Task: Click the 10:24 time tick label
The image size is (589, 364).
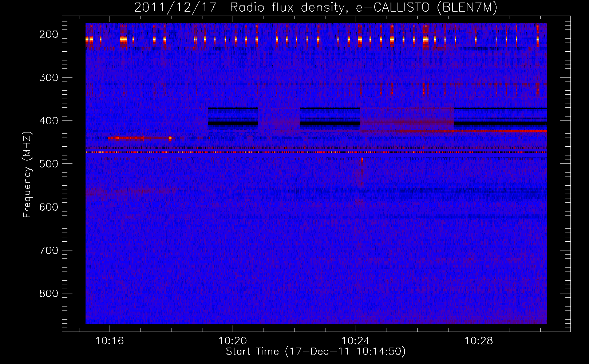Action: pos(356,341)
